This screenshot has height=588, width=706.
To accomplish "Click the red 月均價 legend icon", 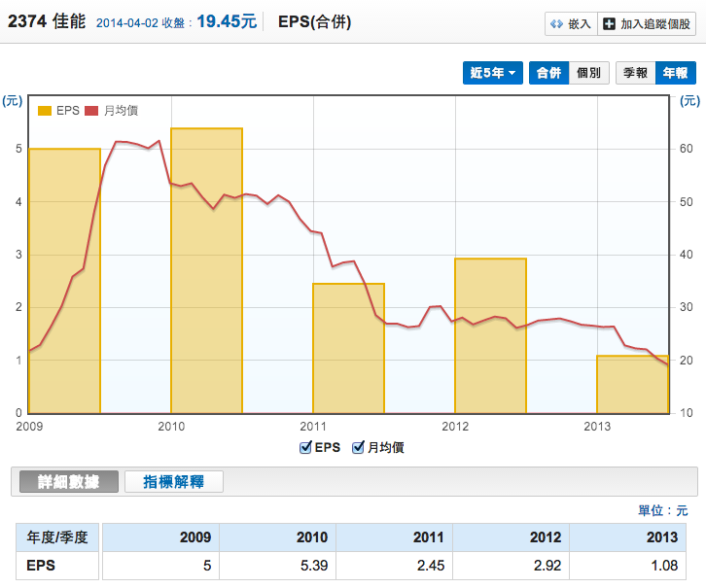I will pyautogui.click(x=92, y=111).
